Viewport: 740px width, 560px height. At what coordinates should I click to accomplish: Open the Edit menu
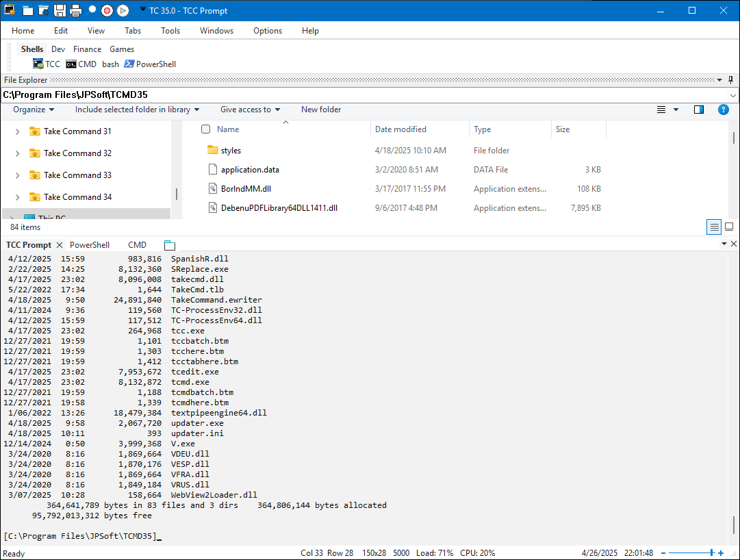click(x=61, y=31)
